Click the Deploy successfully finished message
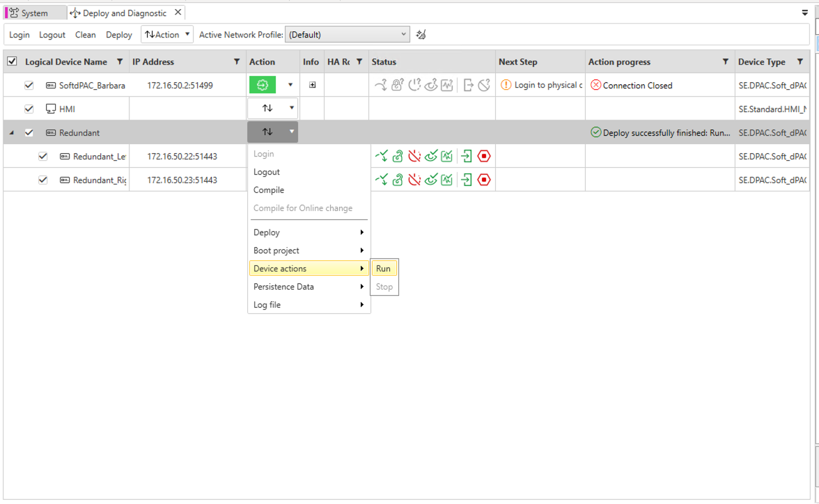This screenshot has width=819, height=504. (666, 133)
